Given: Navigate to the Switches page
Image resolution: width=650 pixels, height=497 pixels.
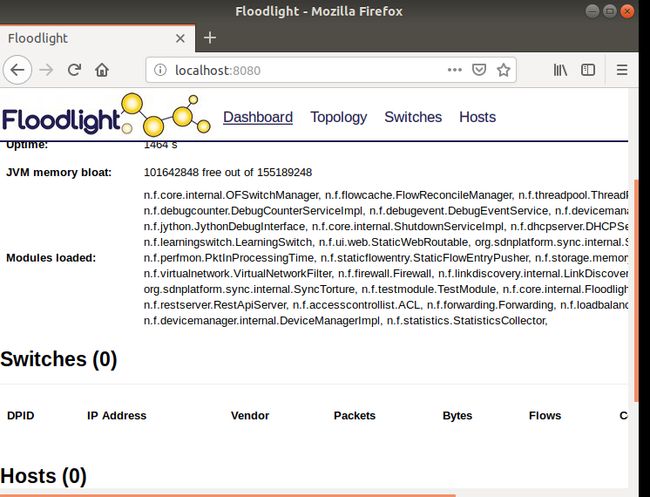Looking at the screenshot, I should (x=413, y=117).
